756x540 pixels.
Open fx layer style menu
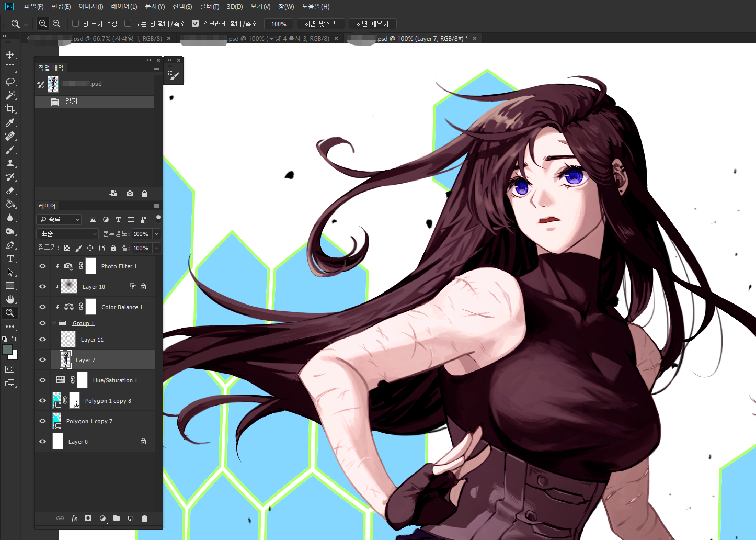point(75,518)
